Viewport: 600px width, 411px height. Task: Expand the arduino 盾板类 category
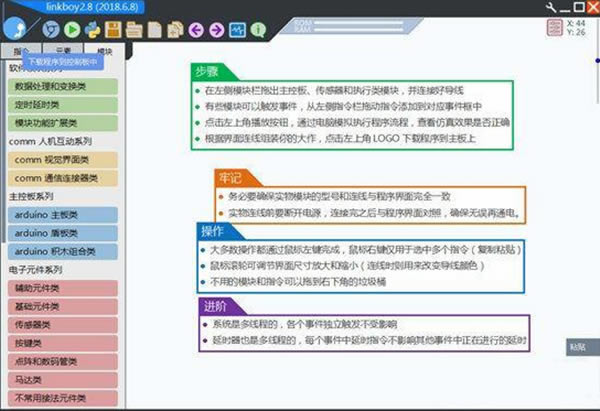click(x=62, y=233)
